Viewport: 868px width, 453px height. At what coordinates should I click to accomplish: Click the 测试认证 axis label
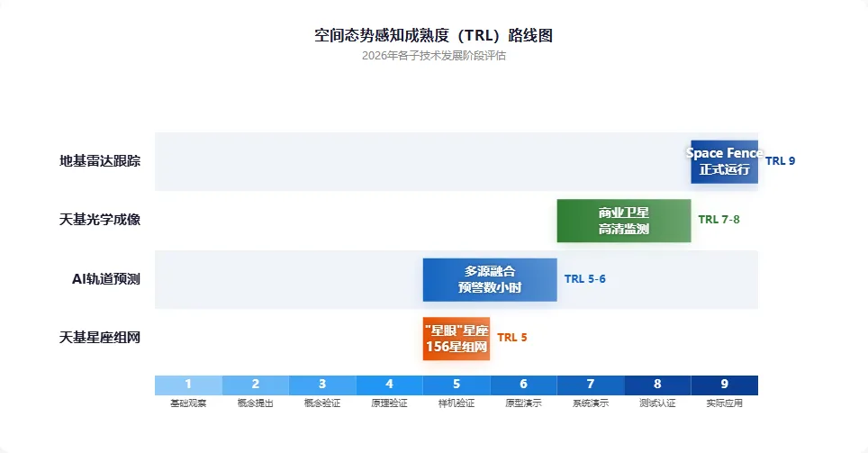[657, 403]
